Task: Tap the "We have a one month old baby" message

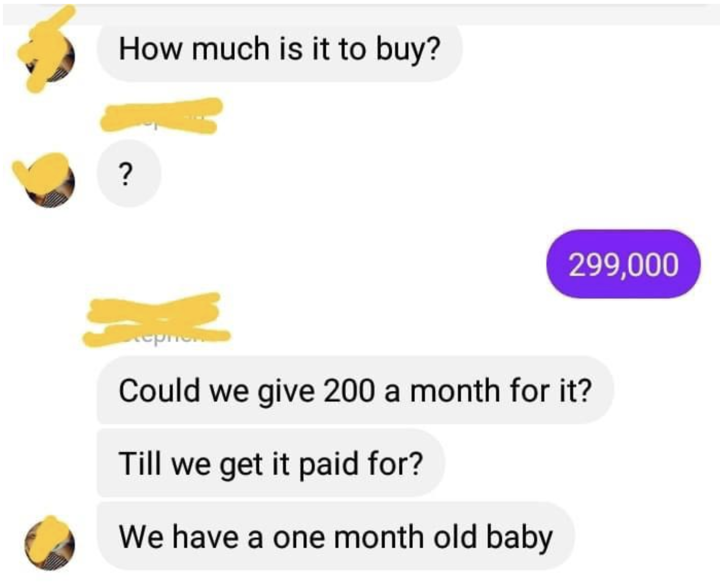Action: coord(336,537)
